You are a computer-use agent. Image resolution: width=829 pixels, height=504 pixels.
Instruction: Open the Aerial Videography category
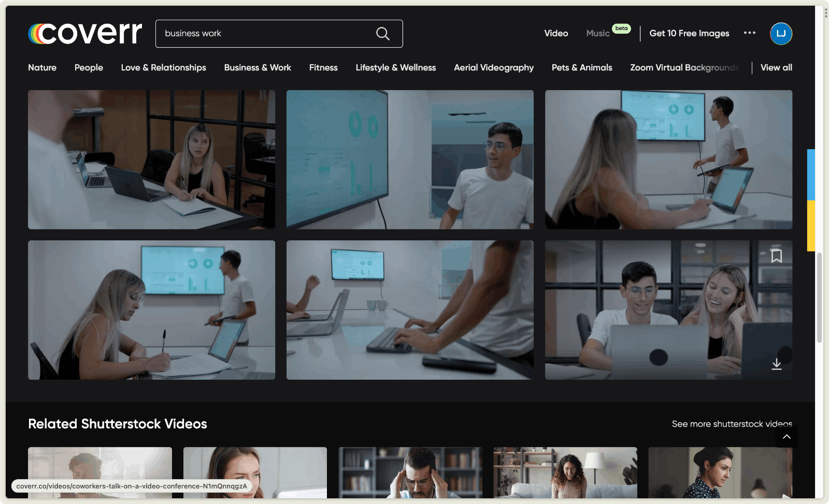click(493, 68)
